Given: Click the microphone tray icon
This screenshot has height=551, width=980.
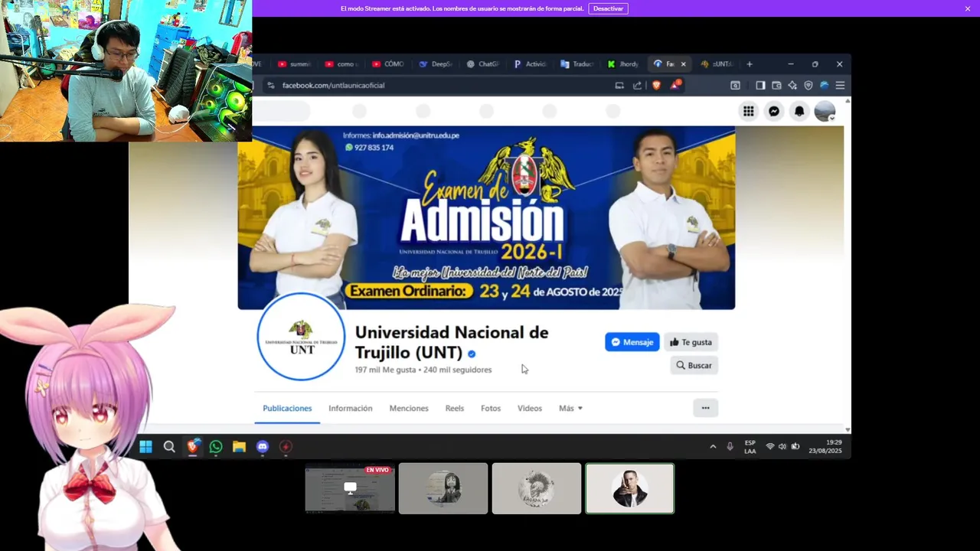Looking at the screenshot, I should (x=730, y=447).
